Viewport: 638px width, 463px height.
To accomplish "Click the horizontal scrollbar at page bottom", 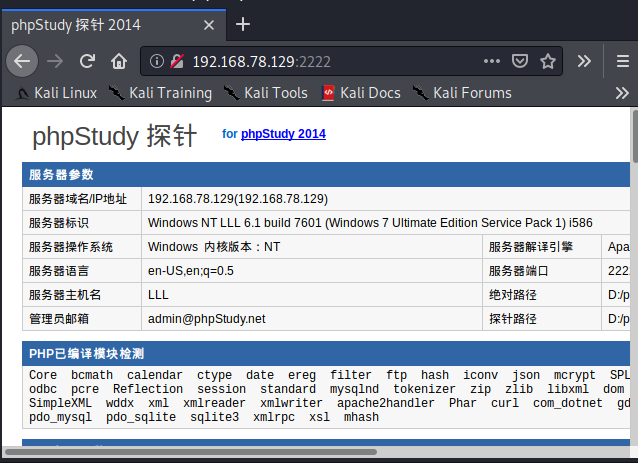I will [190, 452].
